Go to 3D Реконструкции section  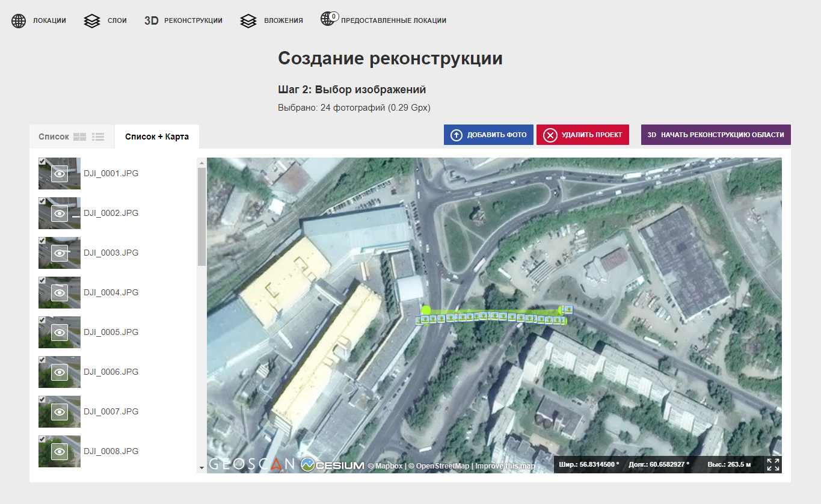click(x=183, y=20)
